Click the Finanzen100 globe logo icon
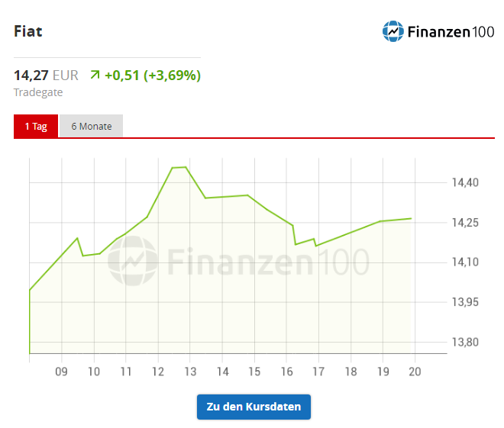504x428 pixels. coord(393,32)
